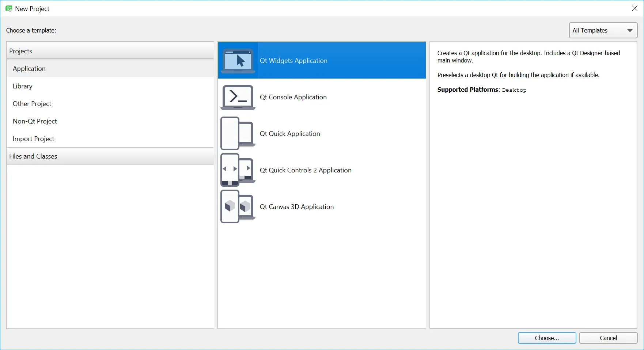Click the Files and Classes section header
The image size is (644, 350).
pyautogui.click(x=110, y=156)
